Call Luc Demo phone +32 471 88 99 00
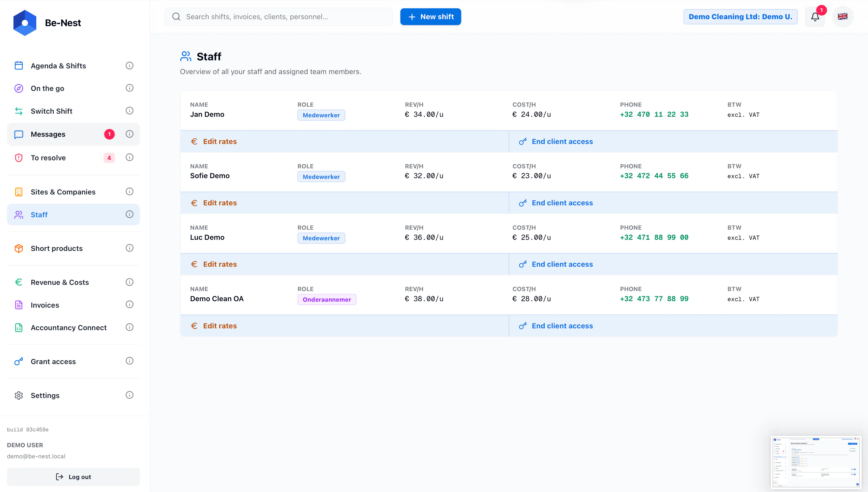Viewport: 868px width, 492px height. click(x=654, y=237)
